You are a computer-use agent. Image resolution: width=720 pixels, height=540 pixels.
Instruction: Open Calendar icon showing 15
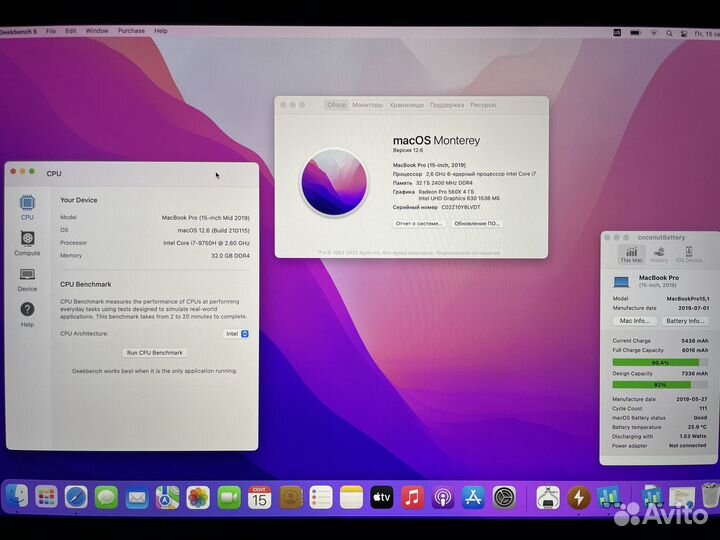click(x=259, y=498)
